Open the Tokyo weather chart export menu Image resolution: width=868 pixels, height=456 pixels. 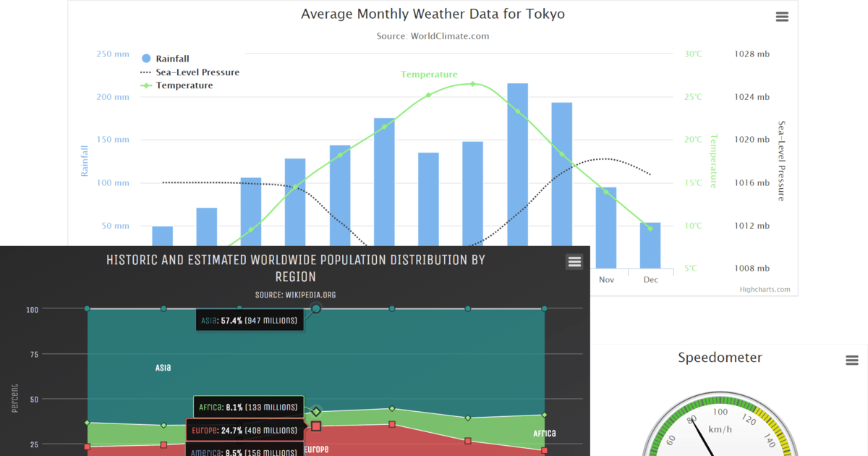point(782,16)
